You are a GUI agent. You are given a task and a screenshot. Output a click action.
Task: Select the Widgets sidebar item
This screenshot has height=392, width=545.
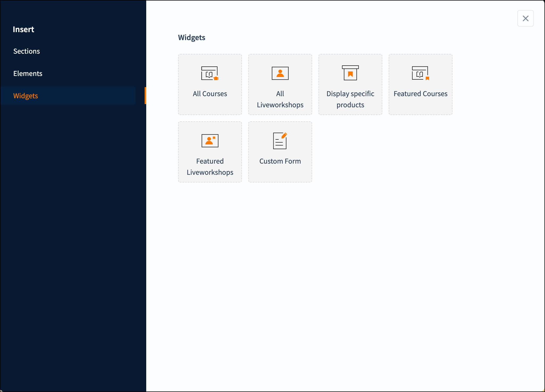[x=26, y=96]
